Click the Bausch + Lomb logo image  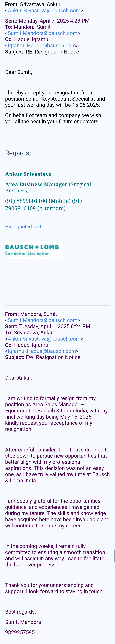click(x=34, y=250)
